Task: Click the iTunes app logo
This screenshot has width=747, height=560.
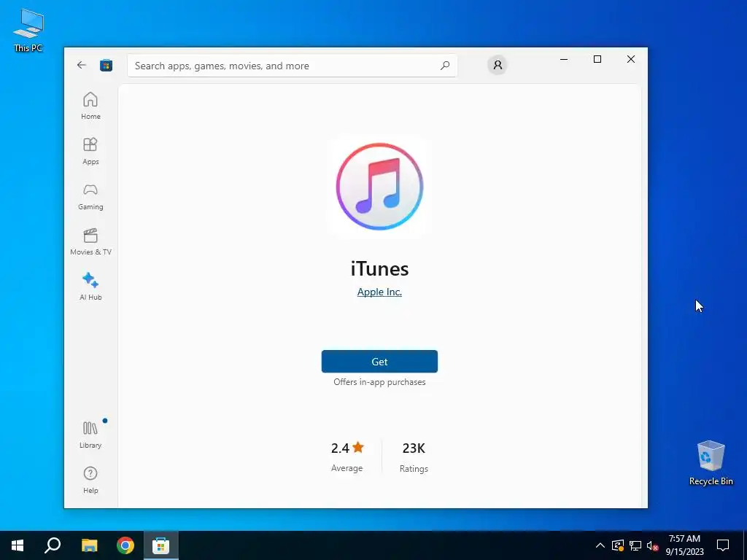Action: [x=379, y=186]
